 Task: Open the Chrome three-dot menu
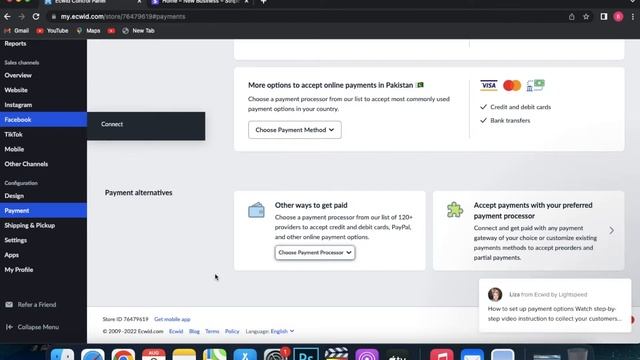(x=633, y=17)
